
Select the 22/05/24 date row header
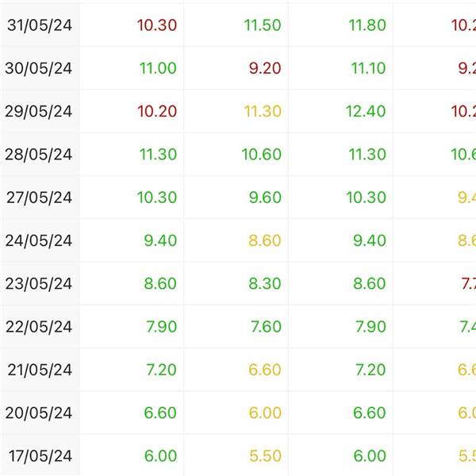tap(40, 327)
